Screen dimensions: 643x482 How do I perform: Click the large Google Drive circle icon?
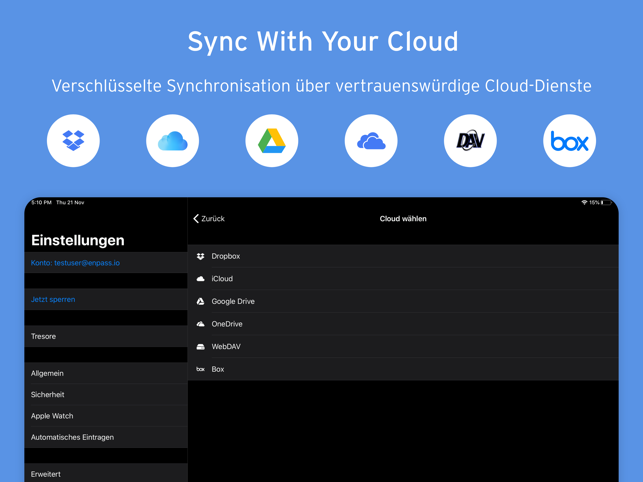(x=272, y=141)
